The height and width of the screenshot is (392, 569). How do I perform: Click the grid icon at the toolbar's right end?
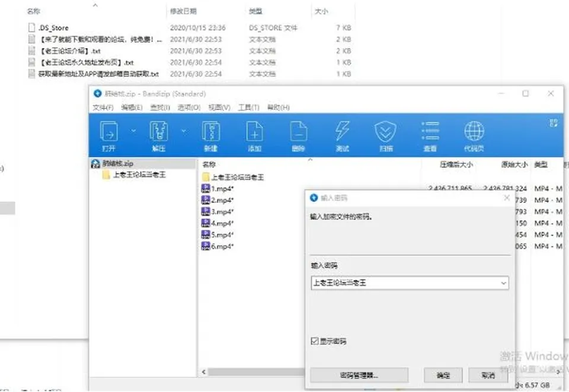click(x=554, y=123)
